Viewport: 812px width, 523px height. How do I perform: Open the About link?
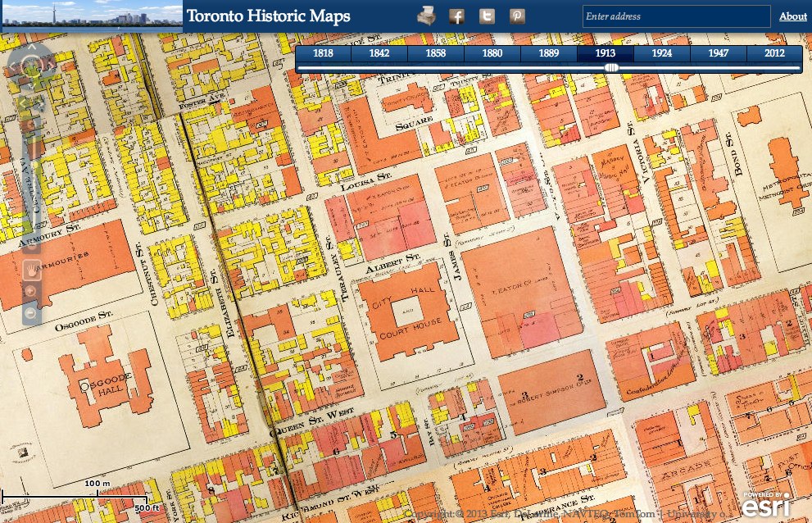coord(793,16)
